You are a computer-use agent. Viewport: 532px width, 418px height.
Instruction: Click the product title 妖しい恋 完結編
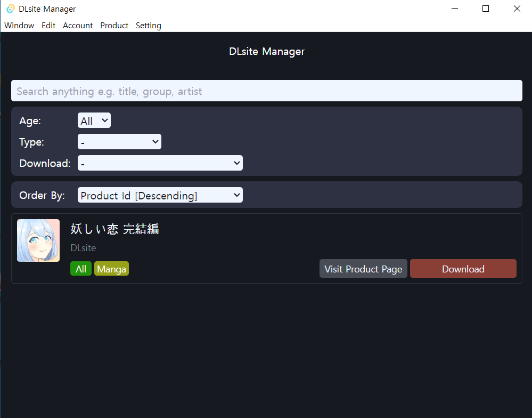(114, 229)
